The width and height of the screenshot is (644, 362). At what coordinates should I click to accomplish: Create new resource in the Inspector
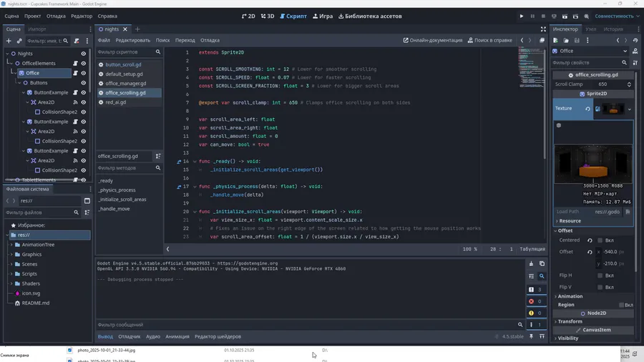tap(556, 40)
